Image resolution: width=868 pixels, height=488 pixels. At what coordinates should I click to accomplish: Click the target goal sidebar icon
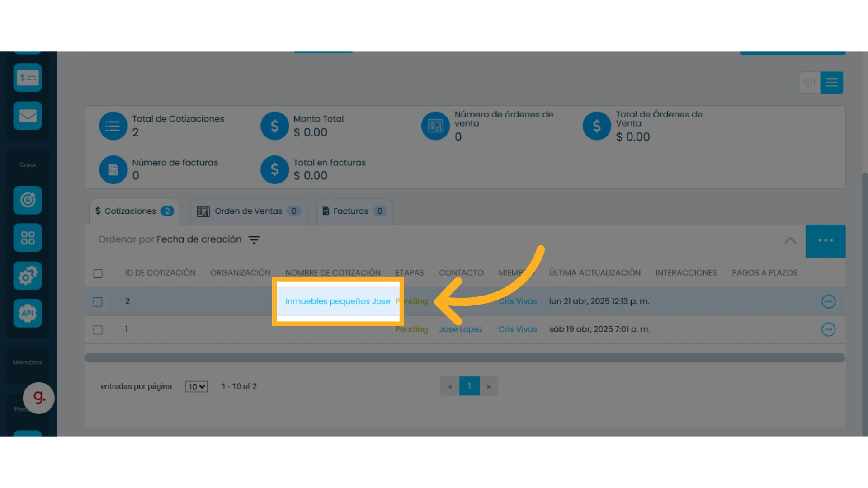tap(28, 200)
